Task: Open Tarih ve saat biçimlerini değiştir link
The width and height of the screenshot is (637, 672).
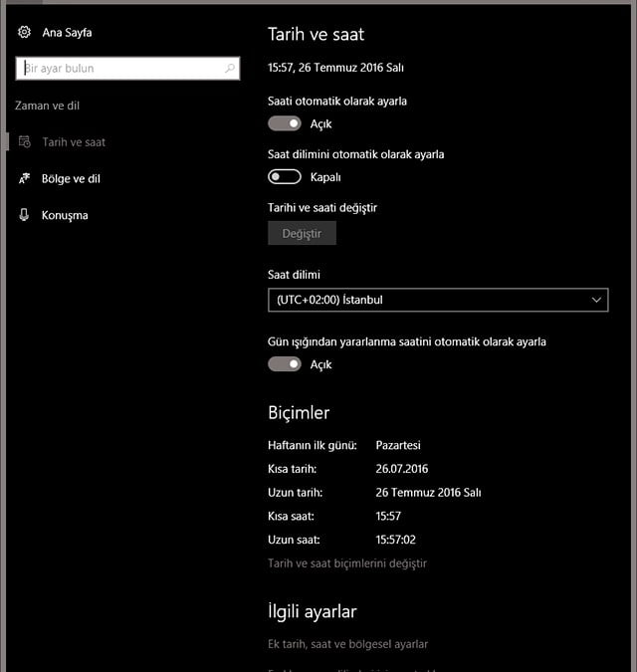Action: pos(347,563)
